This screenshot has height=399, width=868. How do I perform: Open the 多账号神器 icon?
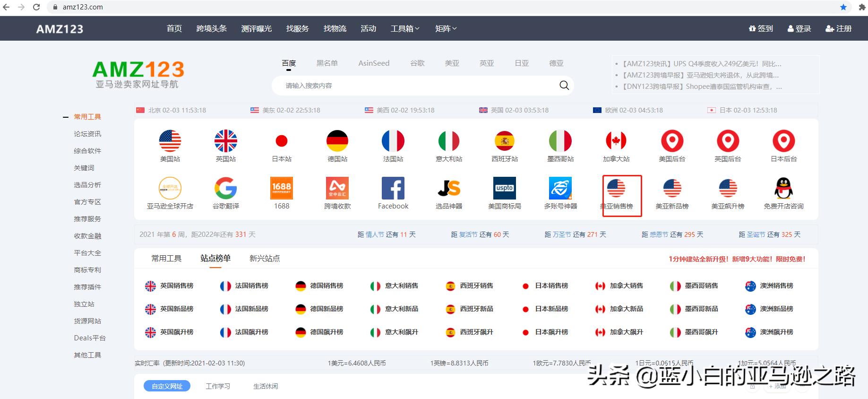[560, 188]
